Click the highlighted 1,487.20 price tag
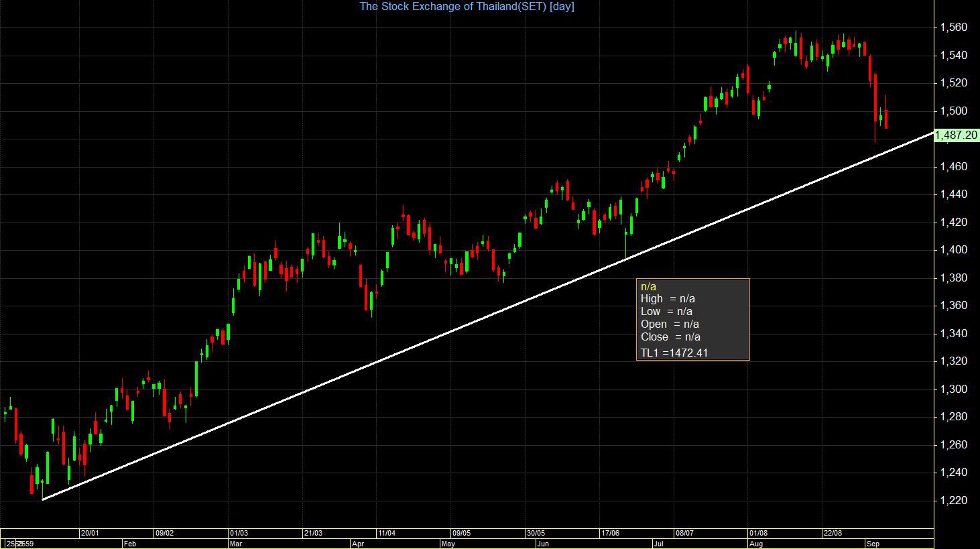 pos(957,135)
